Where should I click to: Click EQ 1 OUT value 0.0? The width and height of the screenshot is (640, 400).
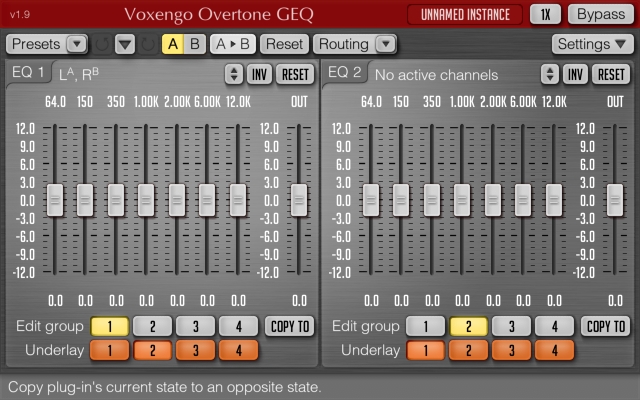[x=299, y=301]
